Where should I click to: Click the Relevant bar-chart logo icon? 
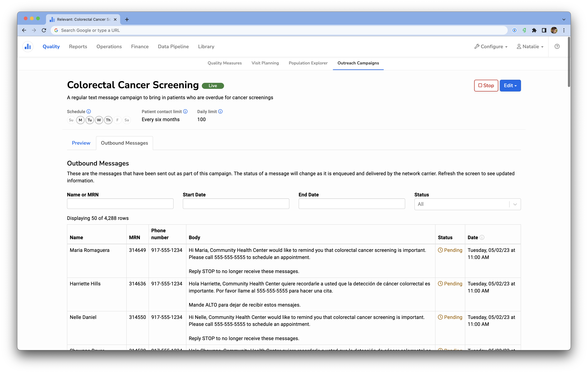click(28, 47)
